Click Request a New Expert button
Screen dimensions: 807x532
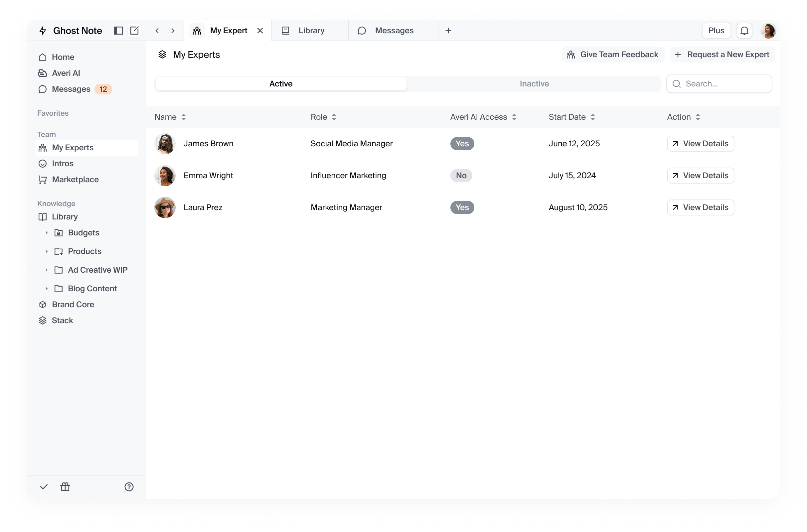coord(722,55)
